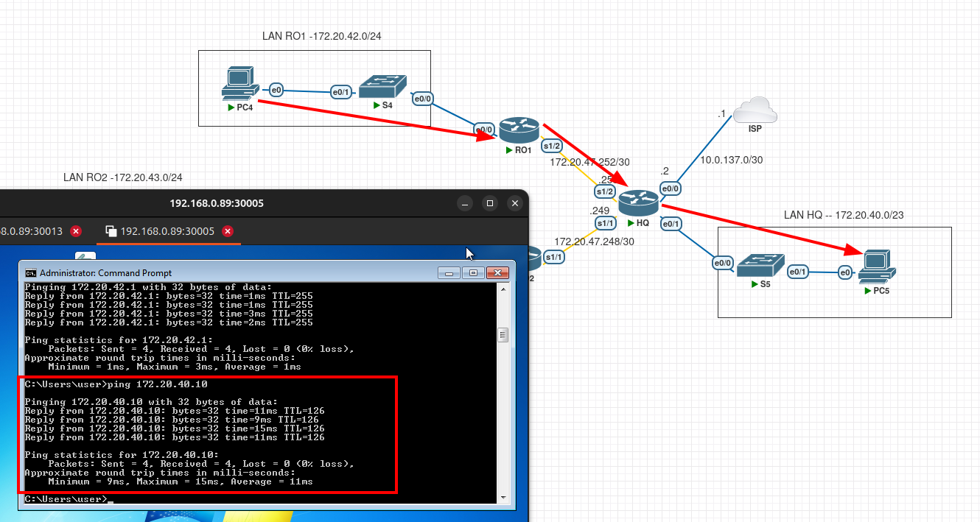Click the Command Prompt title bar icon
The height and width of the screenshot is (522, 980).
[x=32, y=272]
